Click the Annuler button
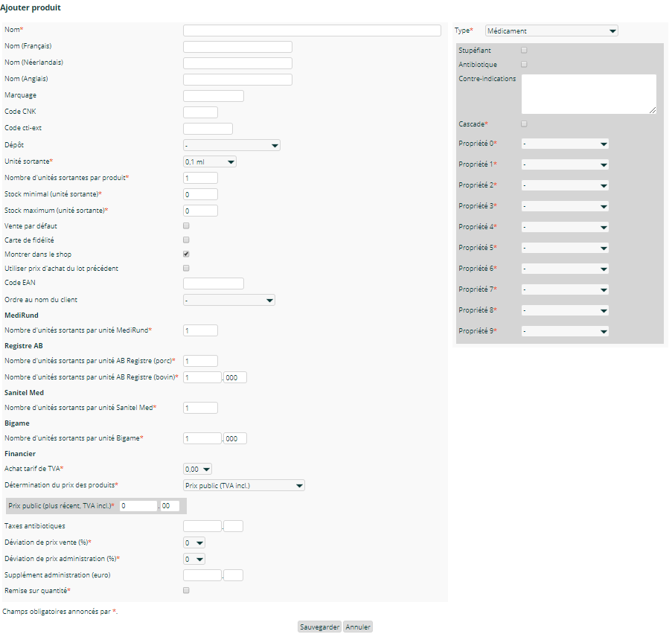This screenshot has width=672, height=634. (x=358, y=627)
